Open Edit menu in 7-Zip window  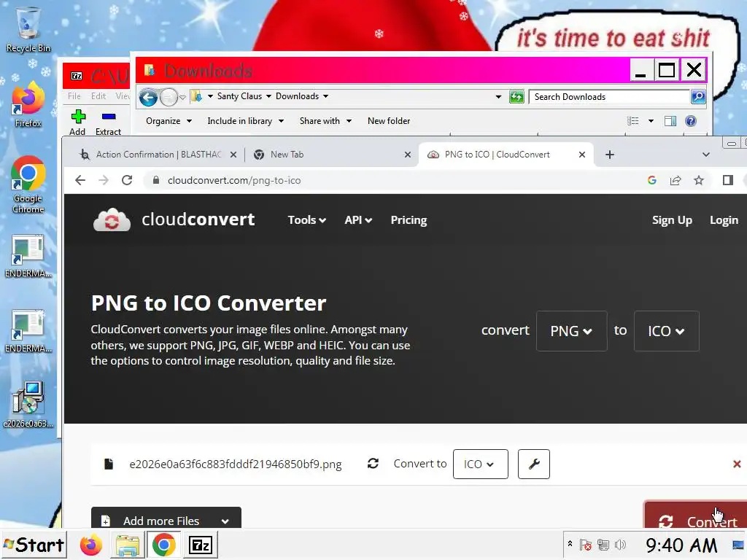[x=98, y=96]
